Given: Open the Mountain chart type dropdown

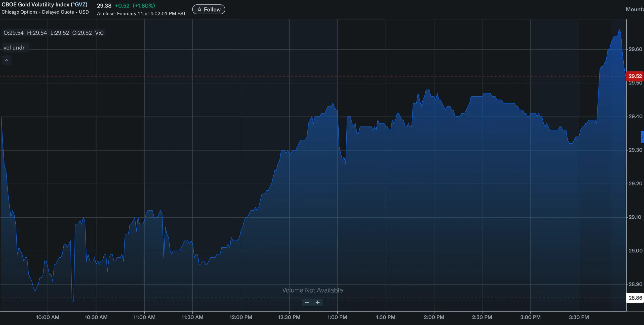Looking at the screenshot, I should (x=635, y=9).
